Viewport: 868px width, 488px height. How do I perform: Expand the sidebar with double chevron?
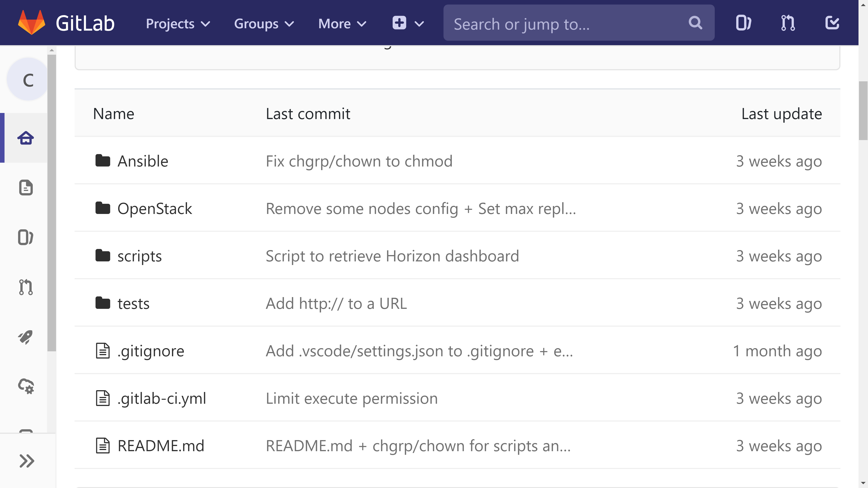coord(27,461)
